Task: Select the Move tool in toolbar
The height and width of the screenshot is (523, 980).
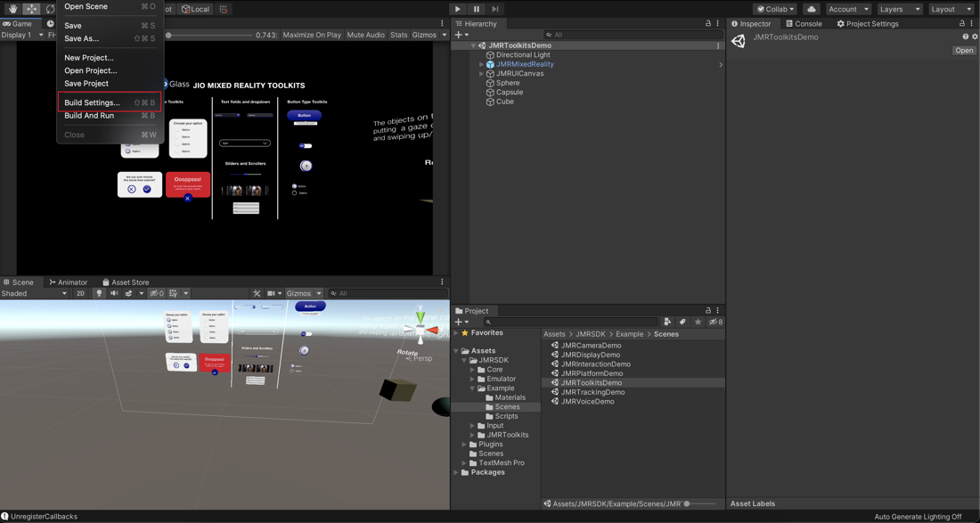Action: (x=32, y=9)
